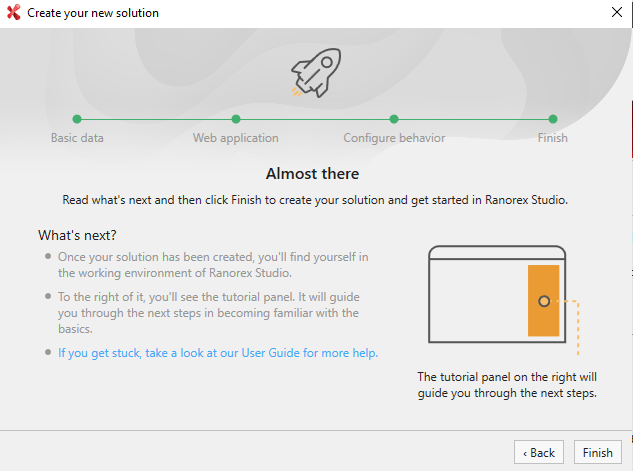Go back with the Back button

tap(539, 452)
